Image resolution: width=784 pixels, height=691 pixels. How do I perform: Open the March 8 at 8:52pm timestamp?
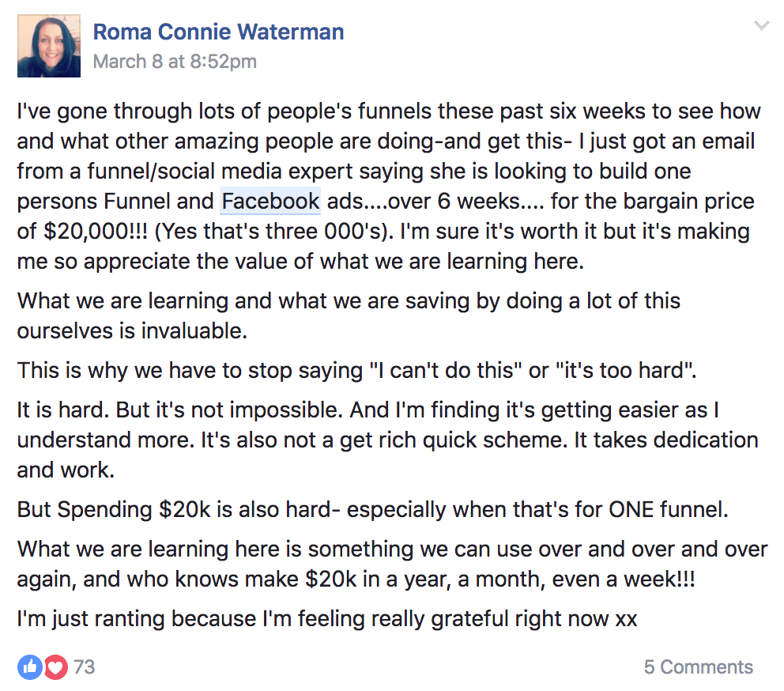point(175,62)
